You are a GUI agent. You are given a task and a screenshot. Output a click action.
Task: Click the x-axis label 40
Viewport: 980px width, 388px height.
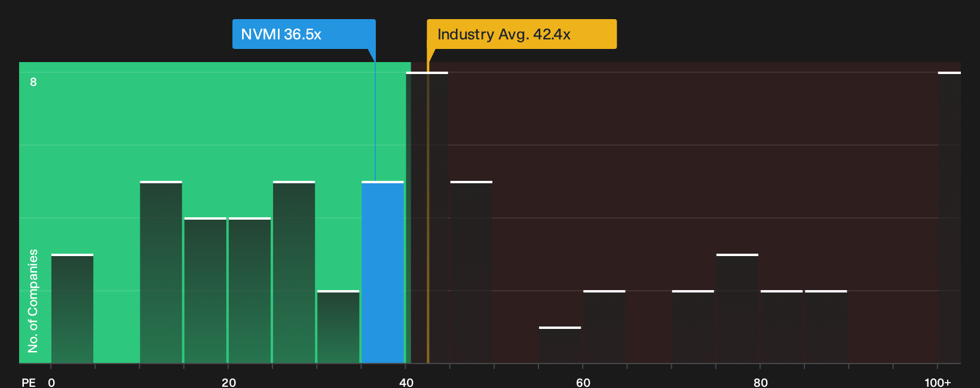[406, 382]
